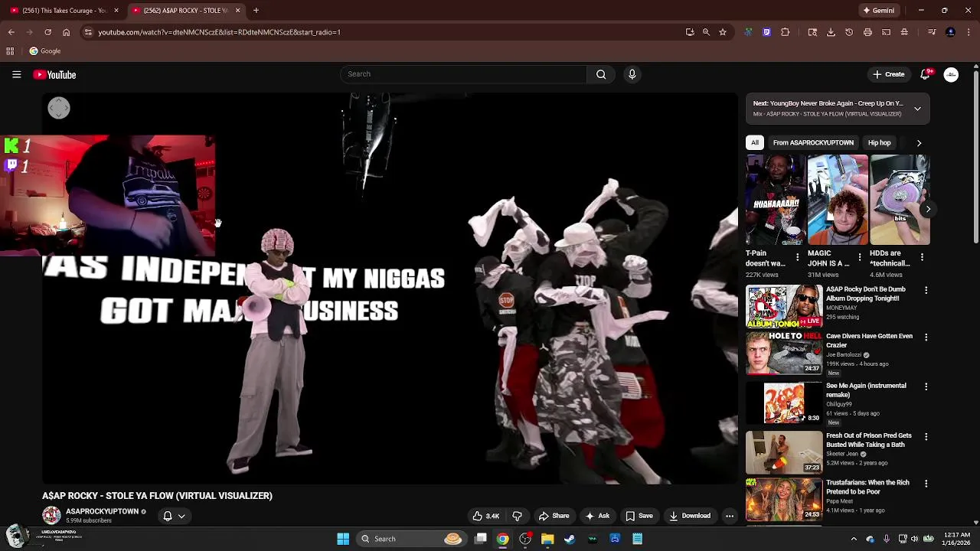The width and height of the screenshot is (980, 551).
Task: Click the ASAPROCKYUPTOWN channel avatar
Action: (51, 515)
